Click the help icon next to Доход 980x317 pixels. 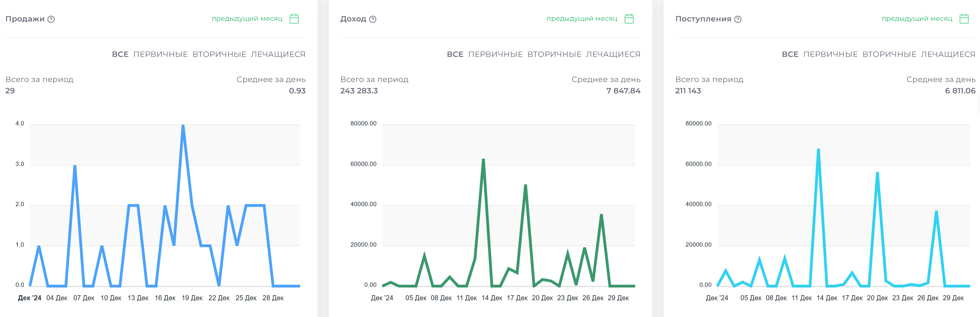click(373, 19)
